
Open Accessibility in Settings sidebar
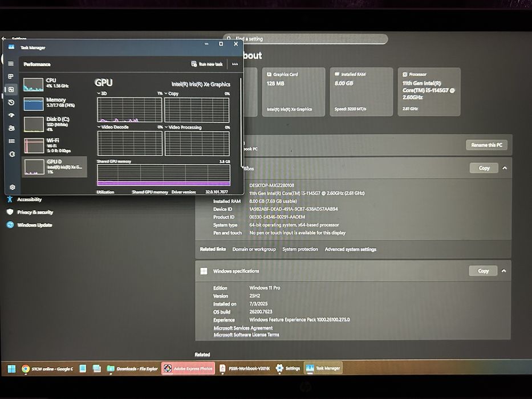30,199
